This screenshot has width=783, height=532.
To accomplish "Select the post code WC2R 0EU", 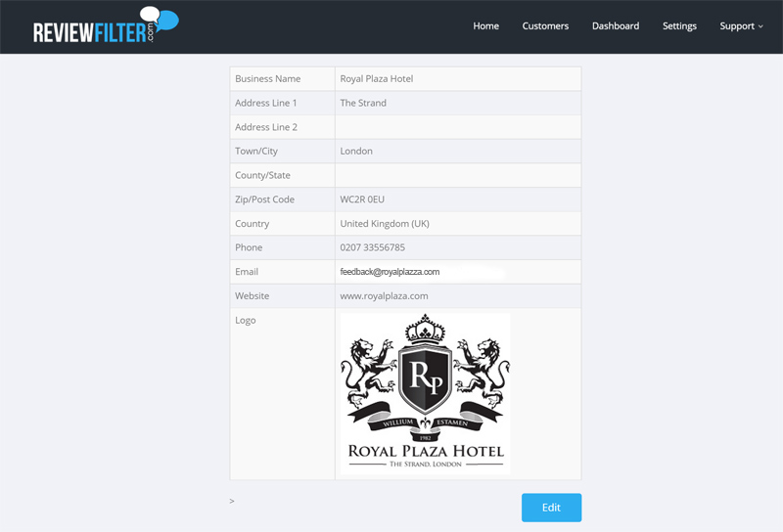I will click(x=362, y=199).
